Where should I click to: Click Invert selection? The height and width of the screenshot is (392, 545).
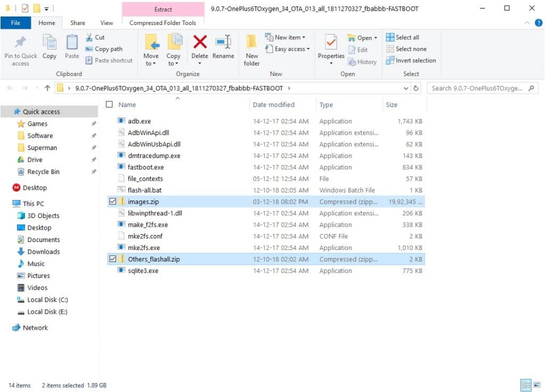[411, 61]
